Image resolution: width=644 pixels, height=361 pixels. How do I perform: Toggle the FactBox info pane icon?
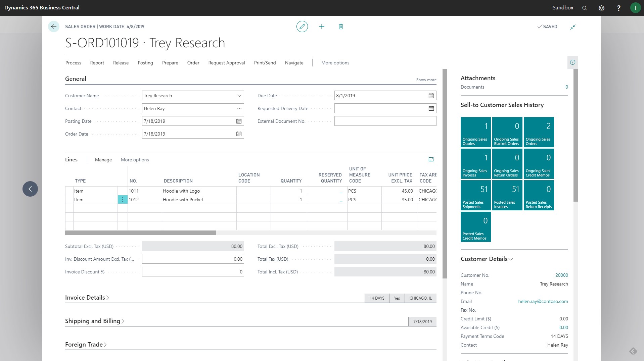572,62
